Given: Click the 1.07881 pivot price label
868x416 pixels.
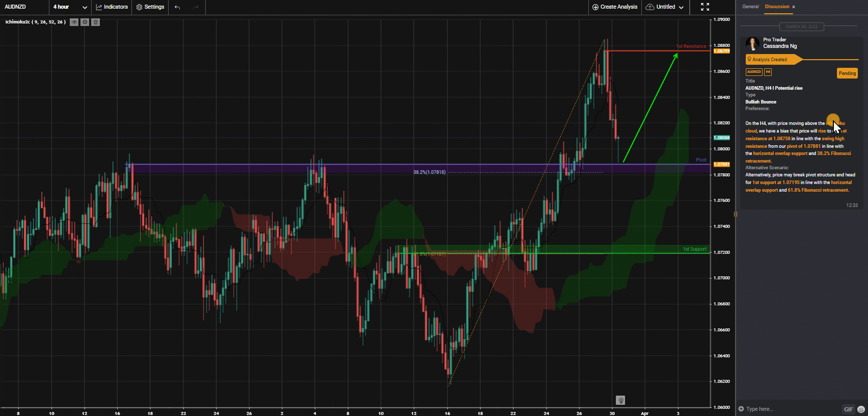Looking at the screenshot, I should point(722,164).
